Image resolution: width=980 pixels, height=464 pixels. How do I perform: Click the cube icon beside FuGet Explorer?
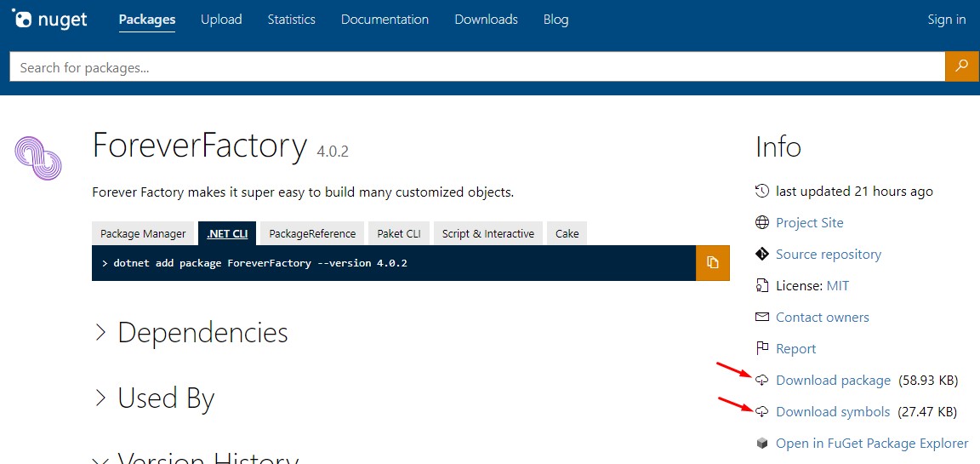(x=762, y=444)
